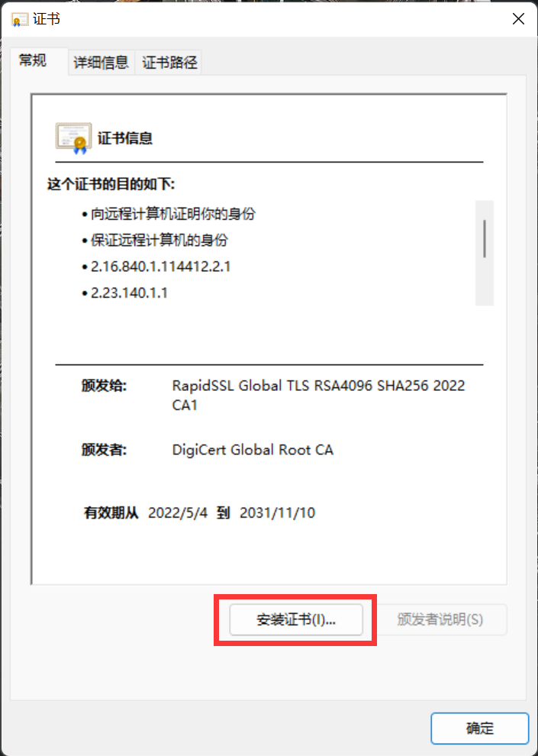Viewport: 538px width, 756px height.
Task: Confirm with the 确定 button
Action: pos(480,728)
